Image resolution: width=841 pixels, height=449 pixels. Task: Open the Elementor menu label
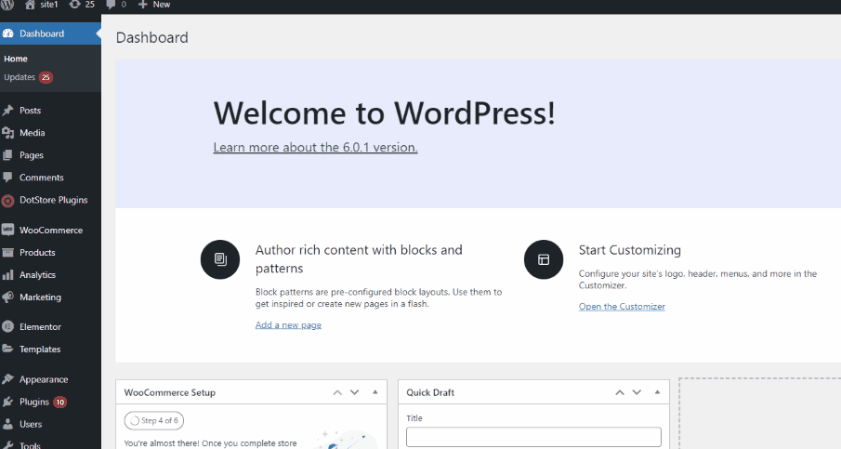[40, 327]
